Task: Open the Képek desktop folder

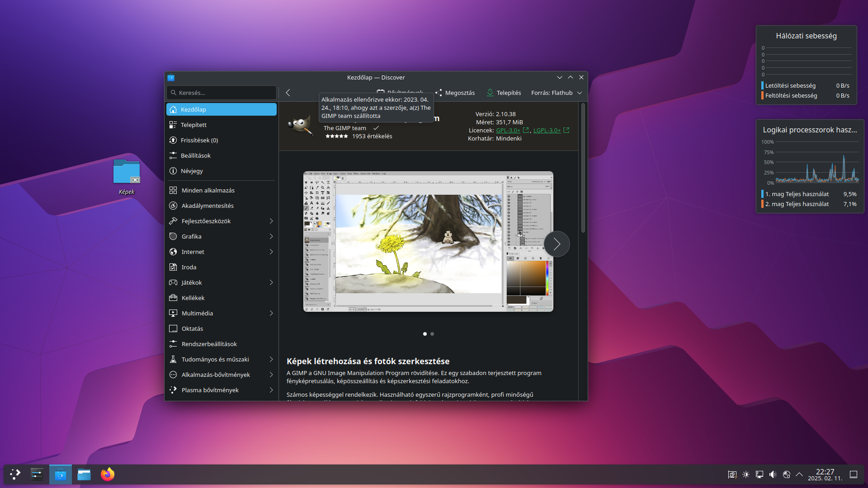Action: [127, 177]
